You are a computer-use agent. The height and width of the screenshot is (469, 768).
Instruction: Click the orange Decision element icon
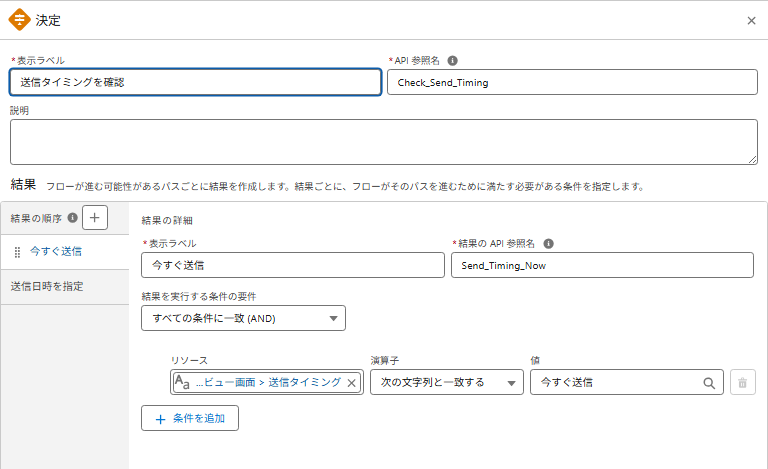pos(20,20)
